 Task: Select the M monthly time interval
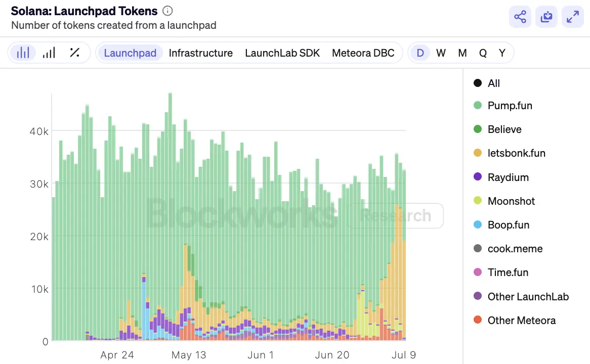click(462, 52)
